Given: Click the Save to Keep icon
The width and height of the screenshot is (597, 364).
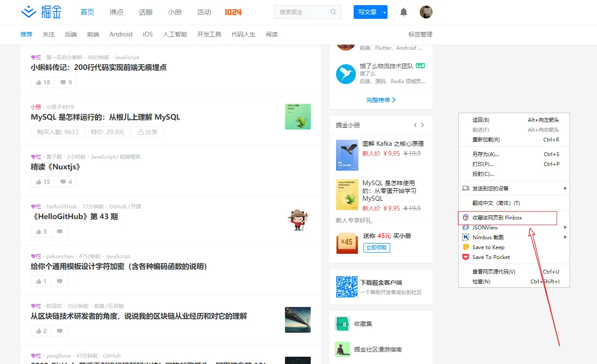Looking at the screenshot, I should [466, 247].
